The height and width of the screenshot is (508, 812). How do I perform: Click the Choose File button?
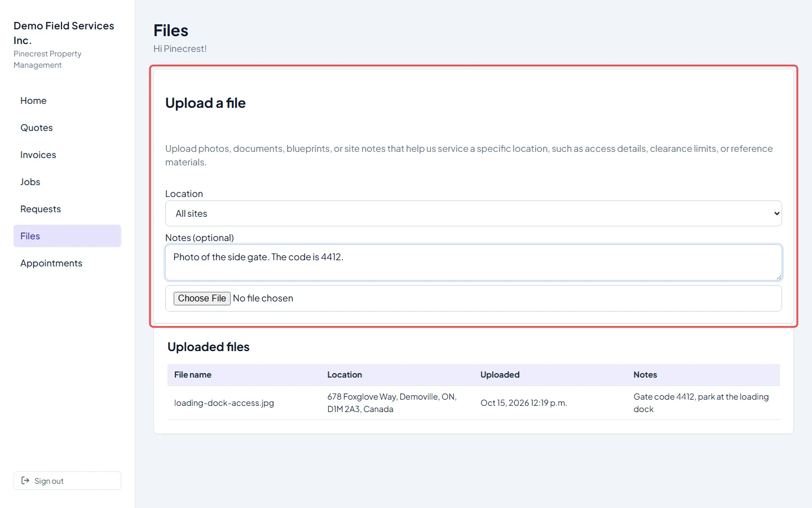202,298
